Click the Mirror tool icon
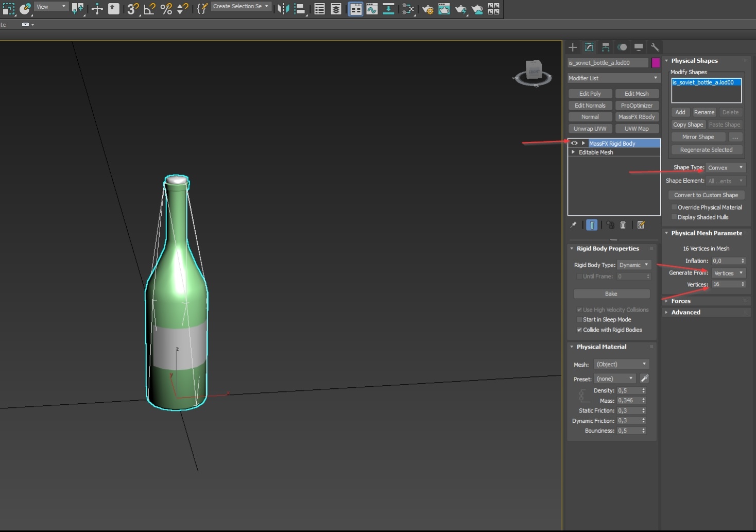The width and height of the screenshot is (756, 532). pos(283,9)
